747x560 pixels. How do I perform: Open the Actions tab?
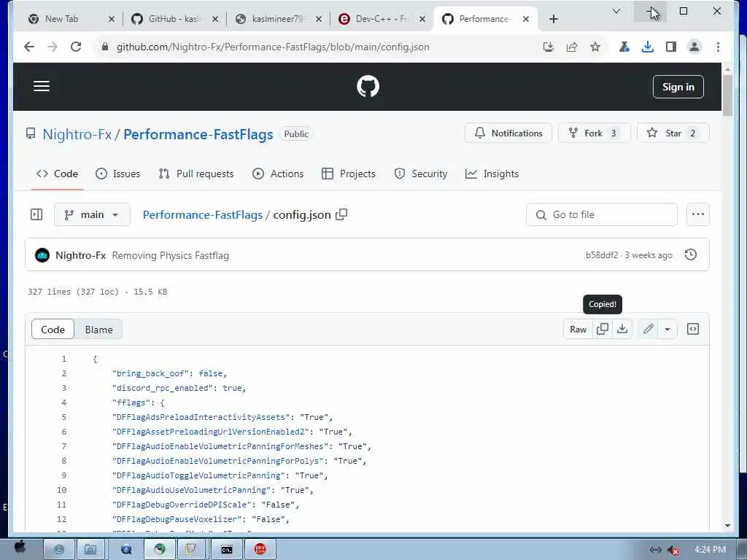point(278,174)
